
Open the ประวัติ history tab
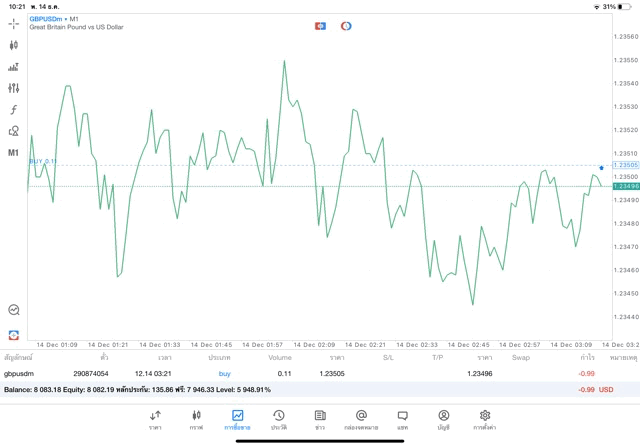tap(279, 420)
